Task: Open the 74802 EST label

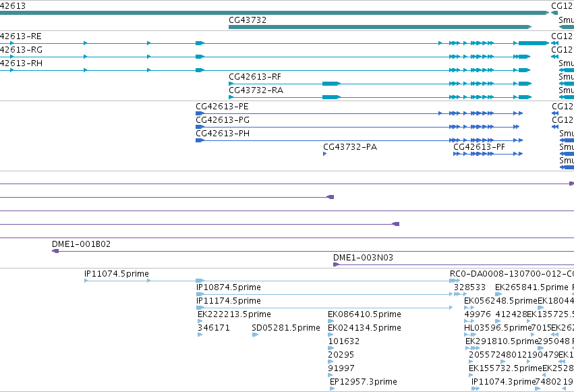Action: click(548, 382)
